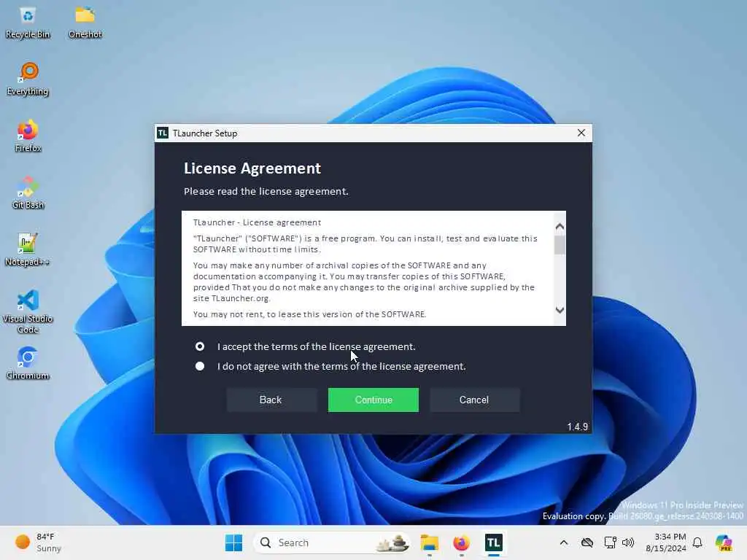Click the cloud sync status tray icon
Viewport: 747px width, 560px height.
tap(587, 542)
